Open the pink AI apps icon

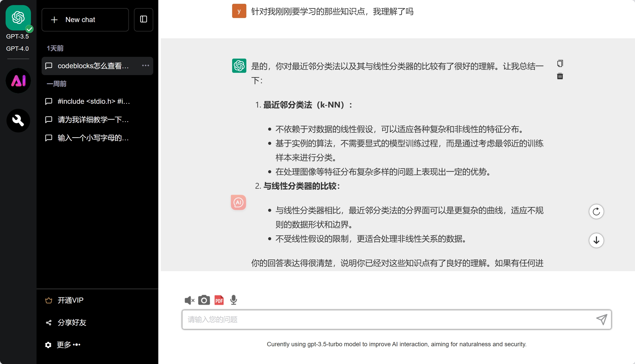[x=18, y=81]
